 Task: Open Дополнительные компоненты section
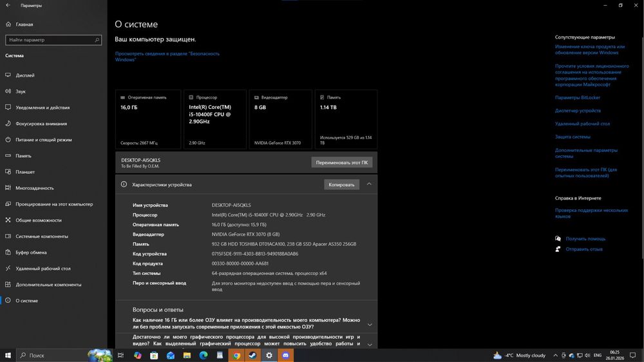pyautogui.click(x=48, y=284)
